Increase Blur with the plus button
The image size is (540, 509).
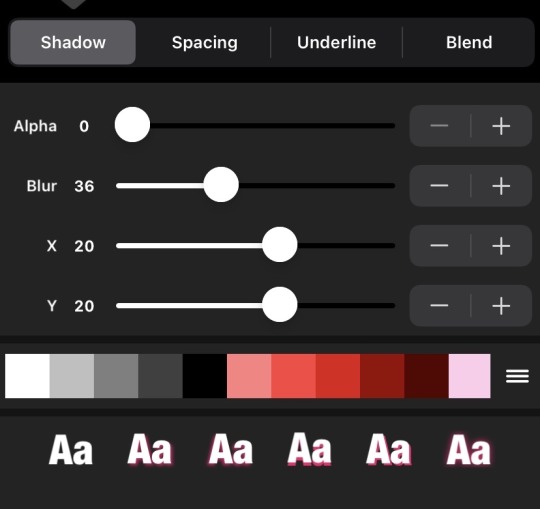(x=501, y=186)
